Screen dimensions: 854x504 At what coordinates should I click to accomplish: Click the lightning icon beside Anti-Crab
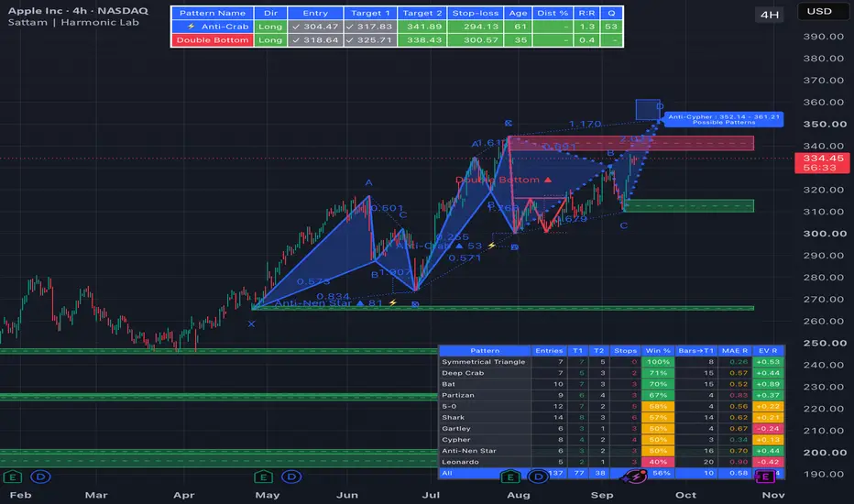192,27
